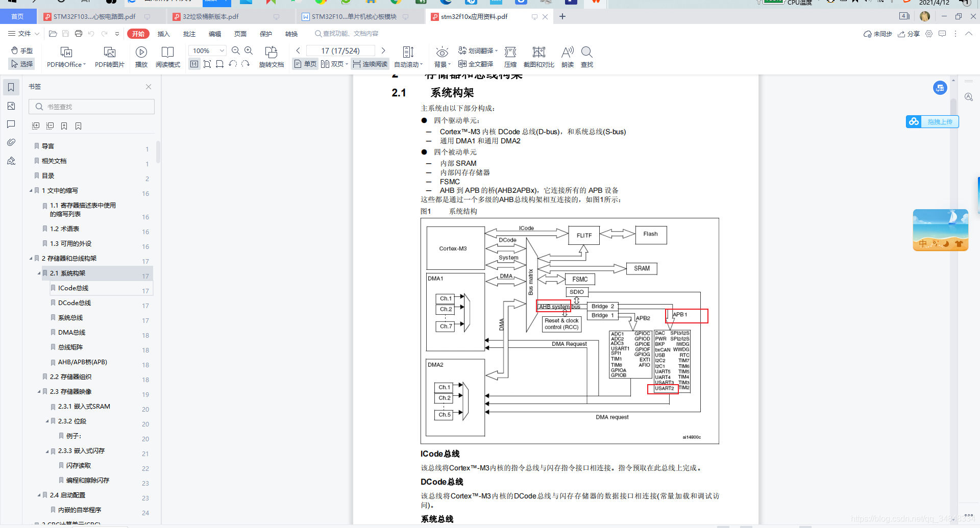The height and width of the screenshot is (528, 980).
Task: Expand all bookmarks icon
Action: tap(36, 125)
